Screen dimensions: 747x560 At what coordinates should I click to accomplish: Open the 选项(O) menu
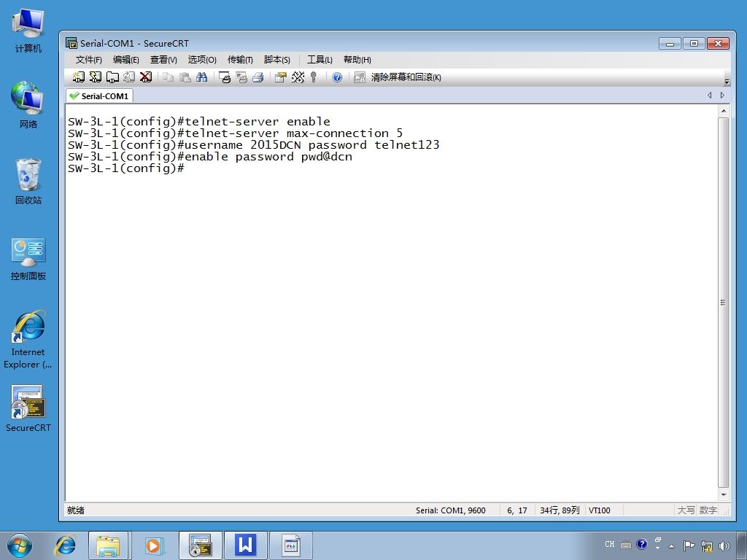pyautogui.click(x=202, y=60)
